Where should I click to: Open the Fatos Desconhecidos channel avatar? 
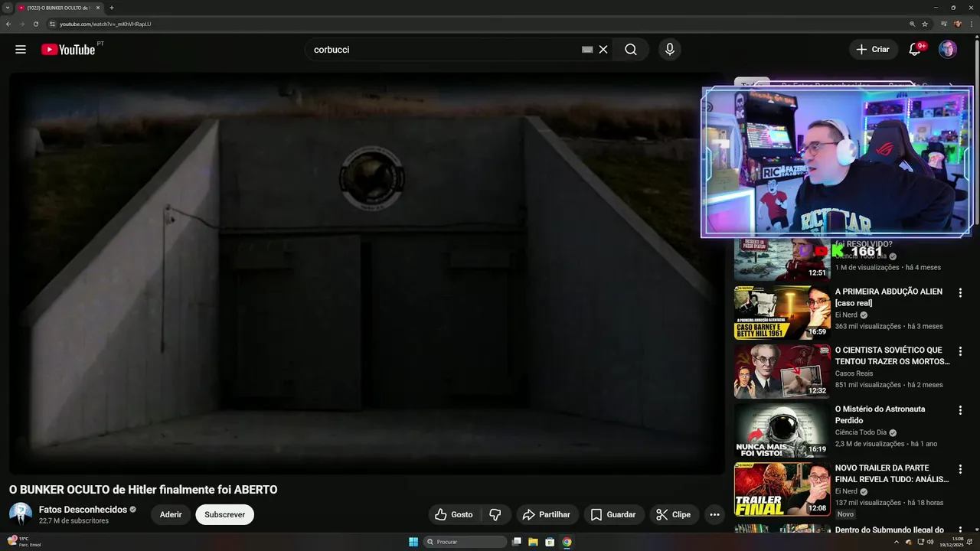point(21,514)
